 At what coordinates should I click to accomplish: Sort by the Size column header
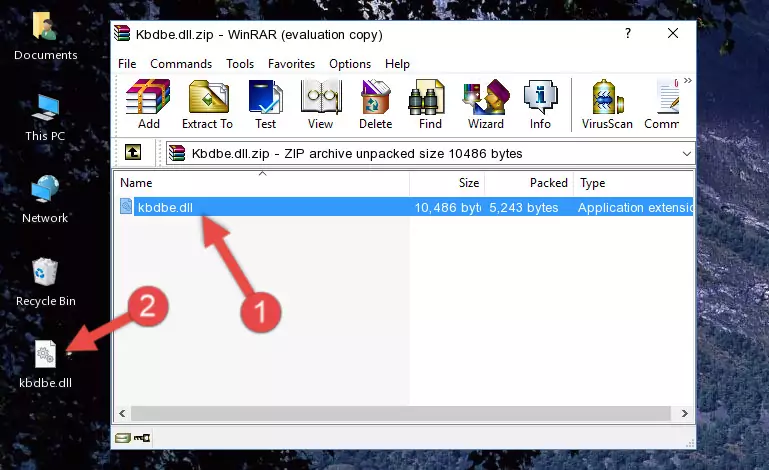tap(447, 183)
